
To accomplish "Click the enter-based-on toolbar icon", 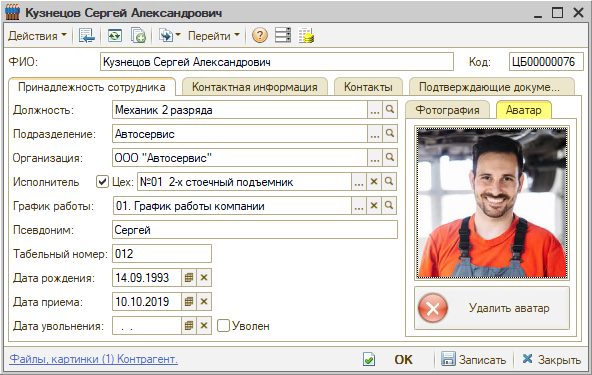I will (x=169, y=36).
